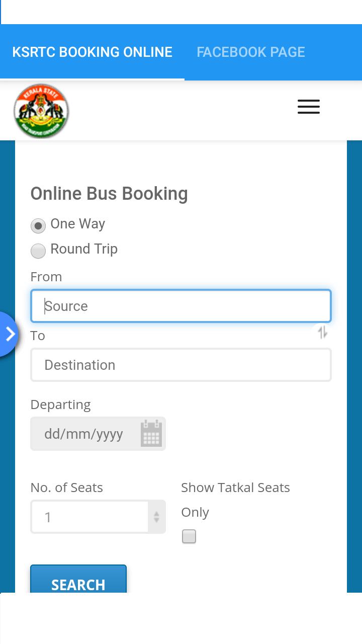362x644 pixels.
Task: Select the One Way radio option
Action: point(38,225)
